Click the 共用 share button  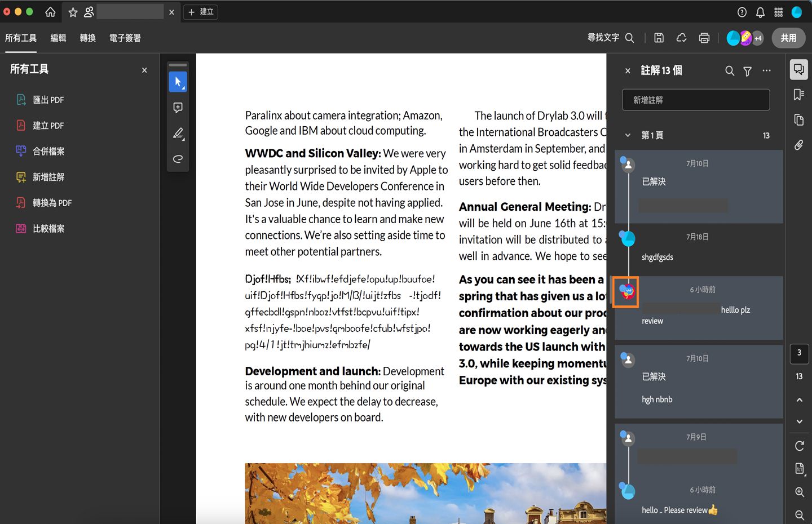tap(788, 38)
